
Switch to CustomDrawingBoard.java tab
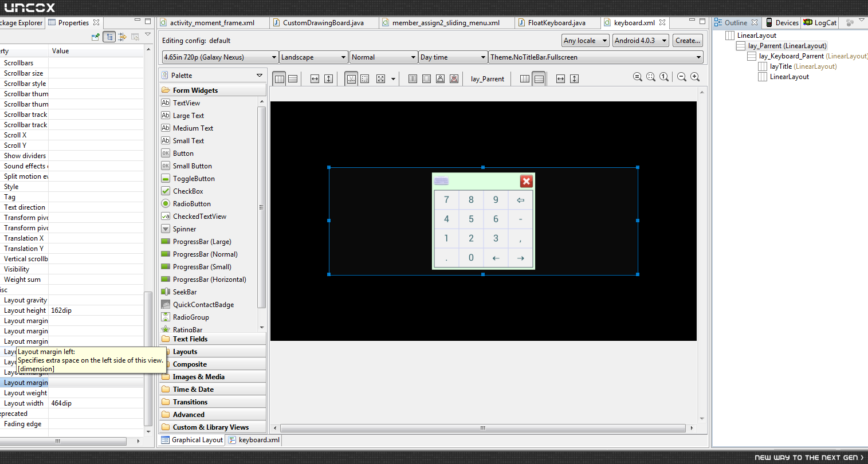click(323, 23)
